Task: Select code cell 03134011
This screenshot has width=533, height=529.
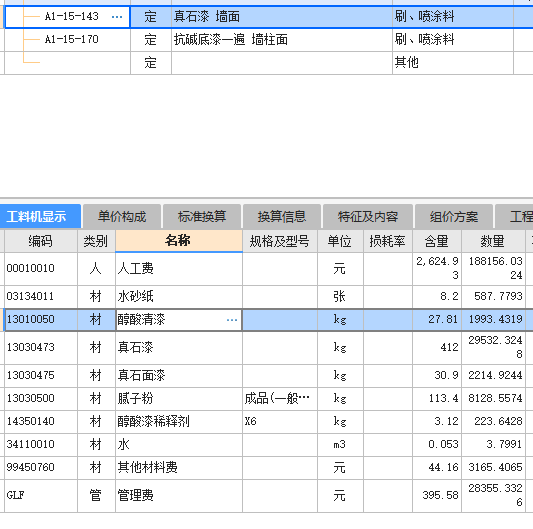Action: point(41,297)
